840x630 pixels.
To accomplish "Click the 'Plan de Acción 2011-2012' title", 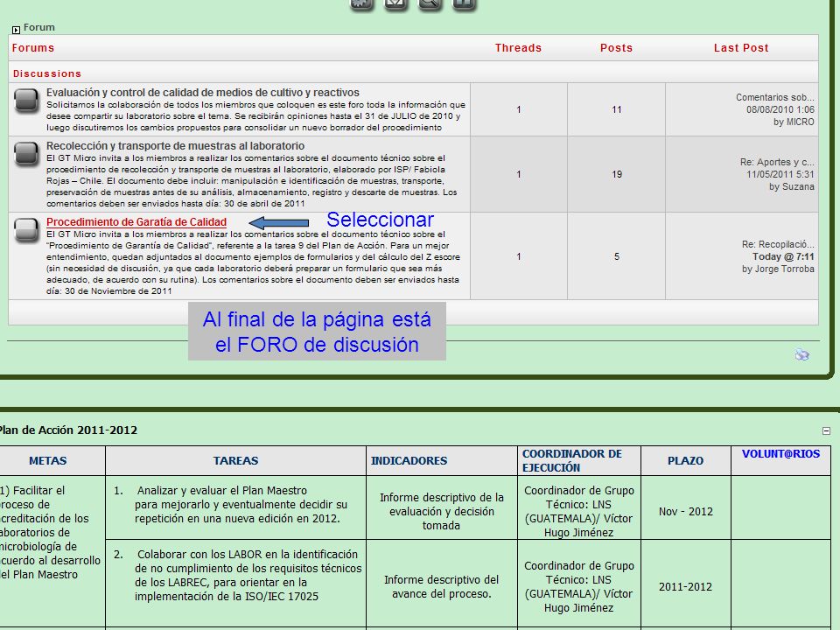I will point(68,430).
